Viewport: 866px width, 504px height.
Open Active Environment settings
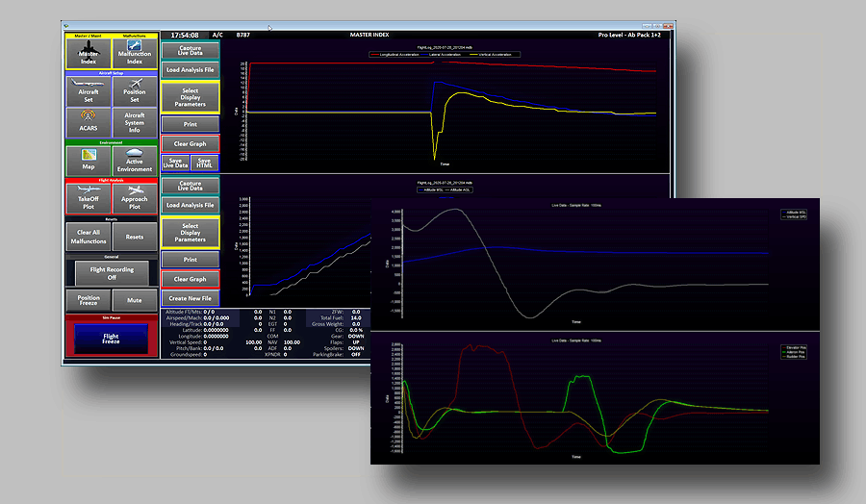coord(135,161)
